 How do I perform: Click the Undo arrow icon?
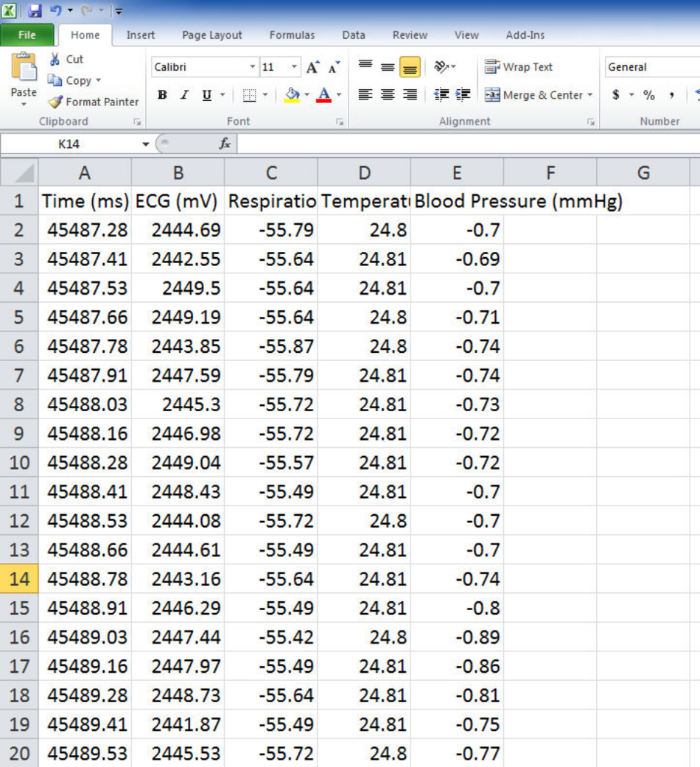[x=56, y=11]
